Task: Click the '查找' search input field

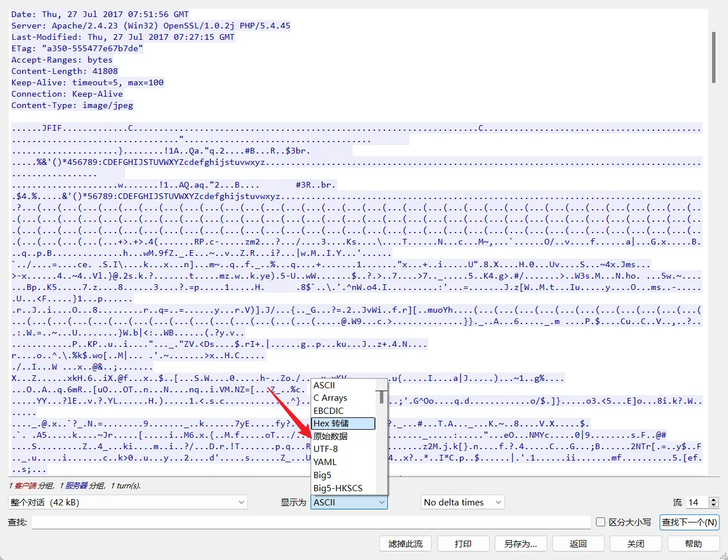Action: (311, 522)
